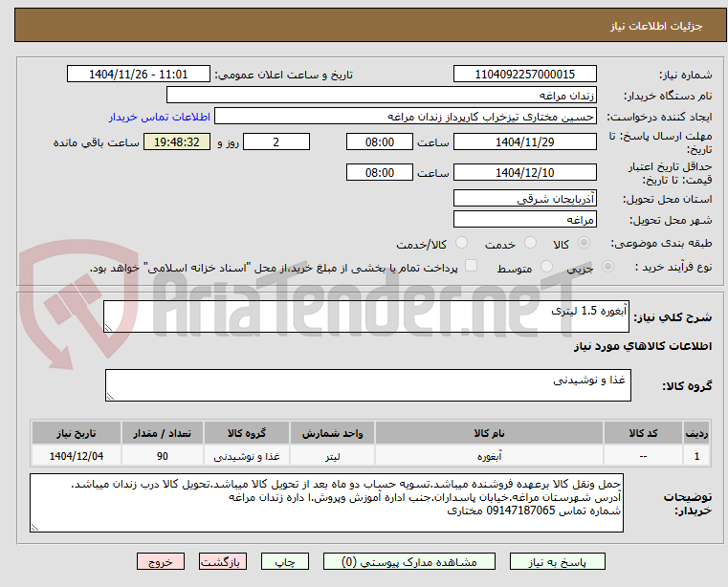Click resize grip of توضیحات خریدار box
Viewport: 728px width, 587px height.
[x=34, y=528]
